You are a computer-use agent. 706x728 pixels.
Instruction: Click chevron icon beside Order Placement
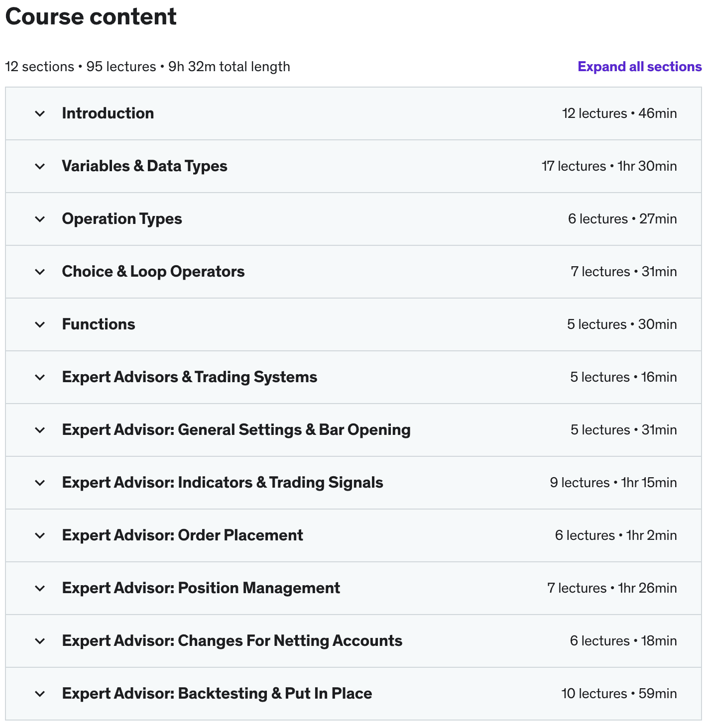tap(40, 535)
